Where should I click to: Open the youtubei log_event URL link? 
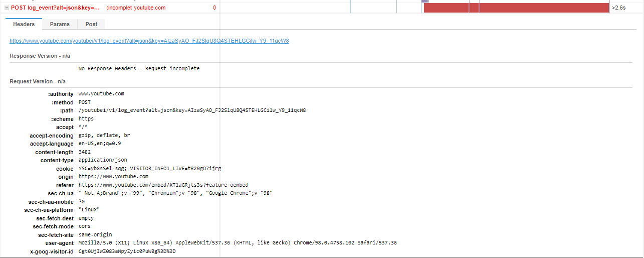pos(149,41)
